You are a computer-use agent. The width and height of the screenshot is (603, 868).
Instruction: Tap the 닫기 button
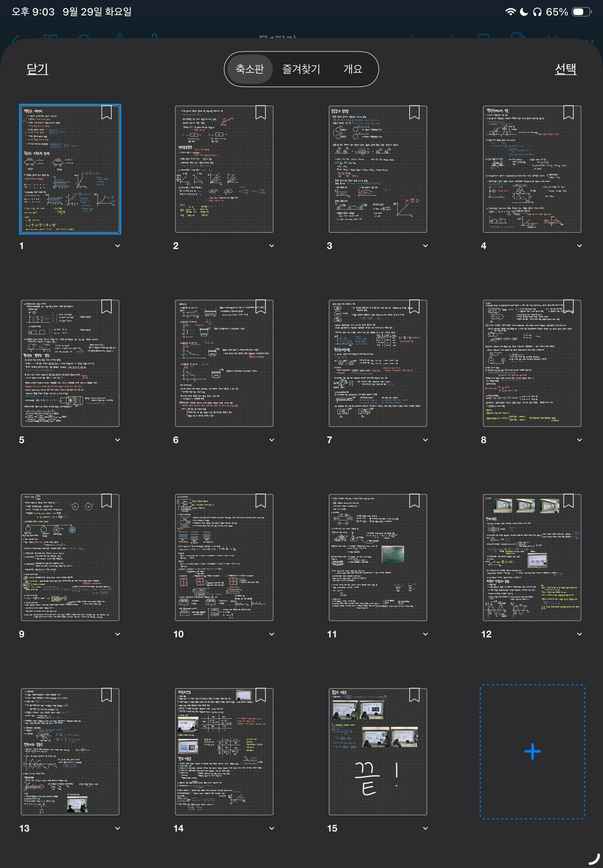[x=37, y=69]
